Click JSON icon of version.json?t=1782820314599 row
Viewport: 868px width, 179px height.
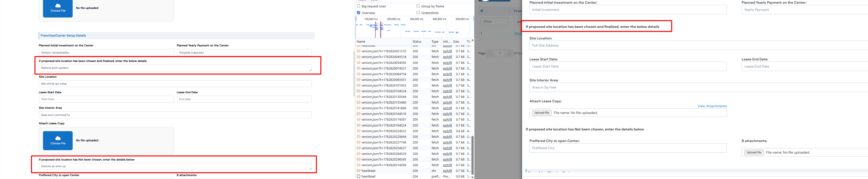tap(359, 165)
